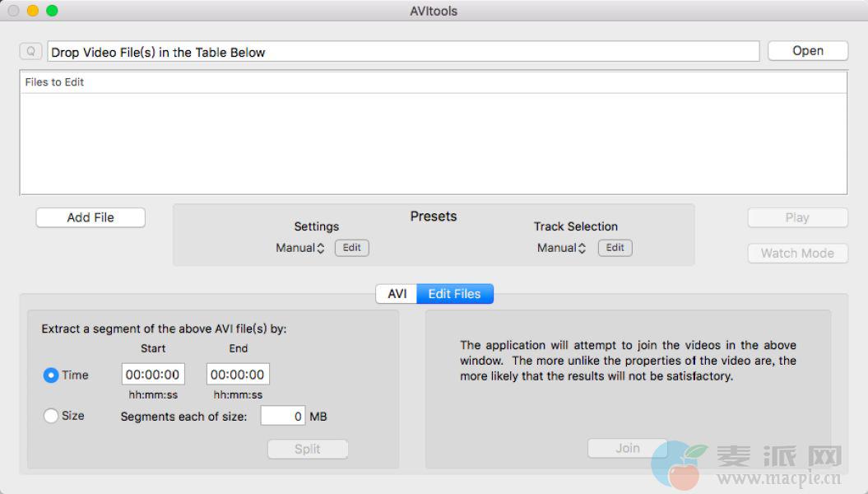Open the Track Selection Manual dropdown
The image size is (868, 494).
pos(562,248)
